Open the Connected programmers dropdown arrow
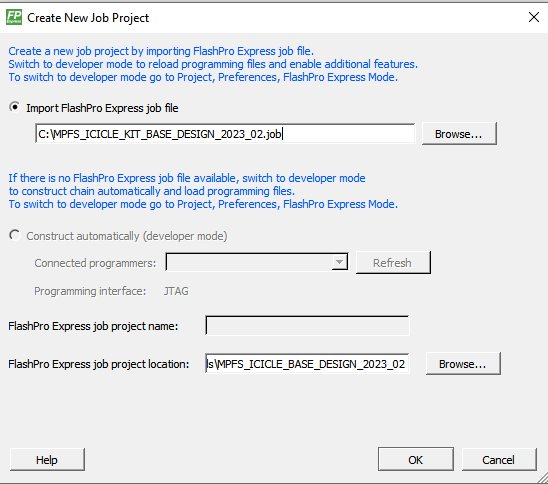Image resolution: width=548 pixels, height=484 pixels. click(339, 262)
